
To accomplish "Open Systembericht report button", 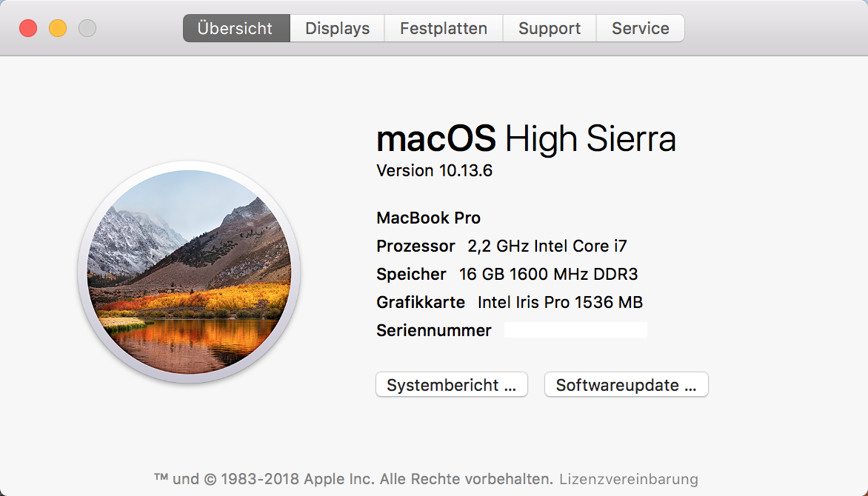I will 451,385.
